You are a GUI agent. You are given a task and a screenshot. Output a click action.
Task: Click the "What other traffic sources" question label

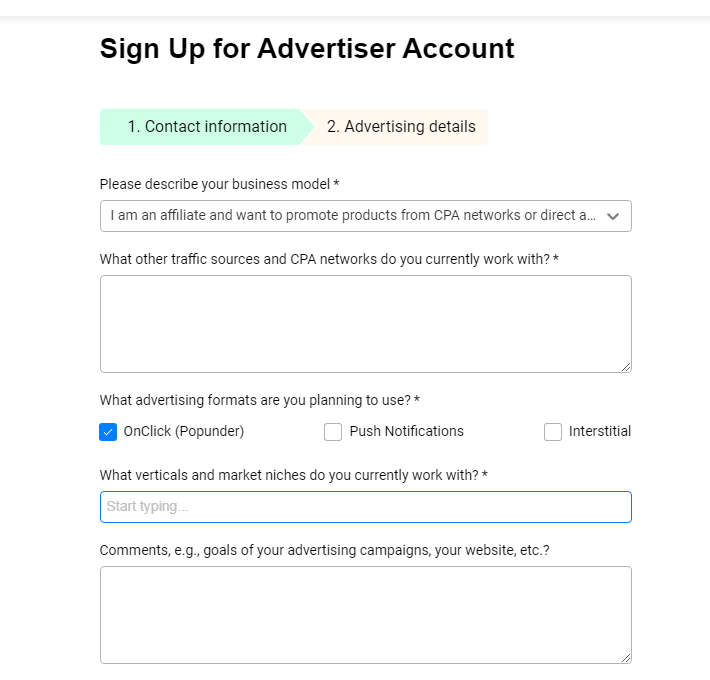click(329, 259)
